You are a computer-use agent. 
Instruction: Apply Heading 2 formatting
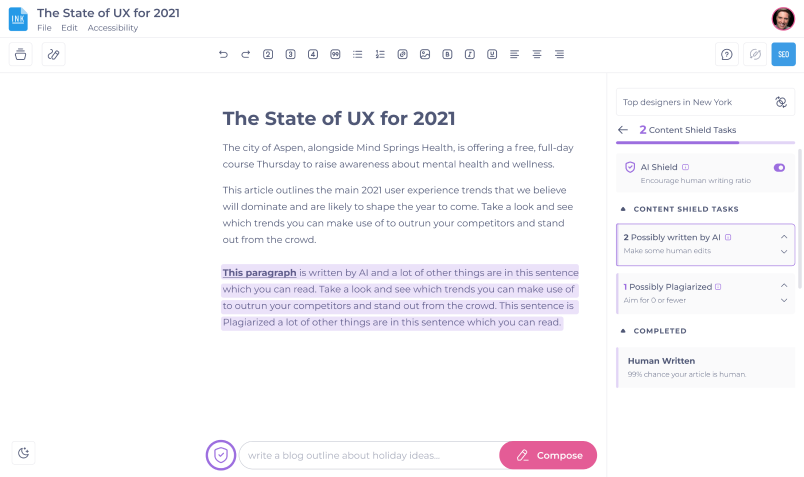[268, 54]
